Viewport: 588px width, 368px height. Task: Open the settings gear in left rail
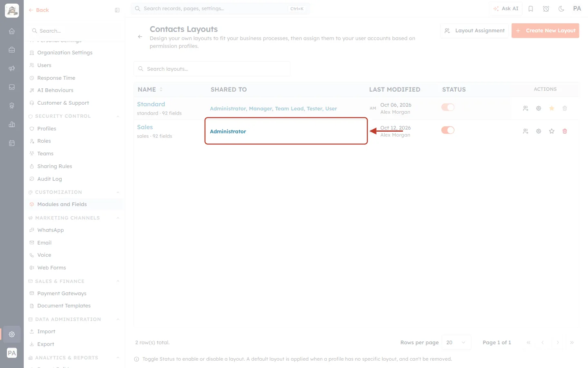12,334
